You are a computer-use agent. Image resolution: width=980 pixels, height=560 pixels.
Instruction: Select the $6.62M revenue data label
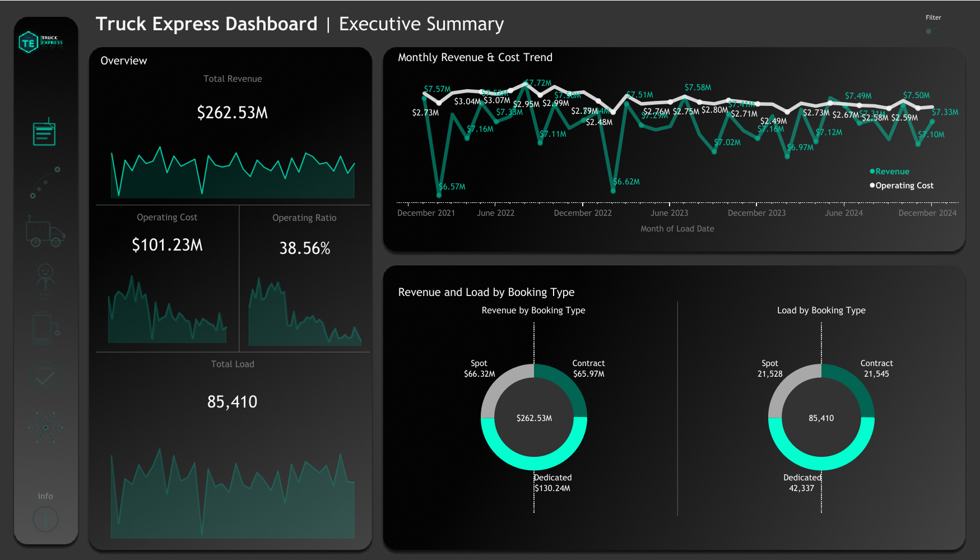[626, 182]
